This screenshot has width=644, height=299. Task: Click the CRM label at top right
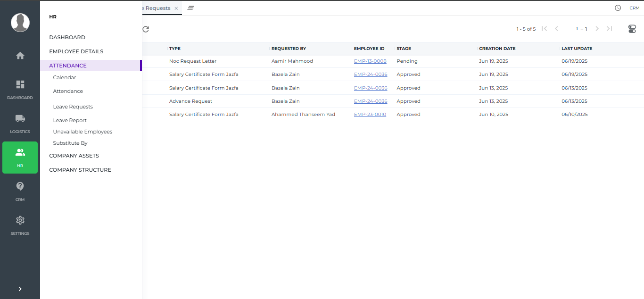635,8
